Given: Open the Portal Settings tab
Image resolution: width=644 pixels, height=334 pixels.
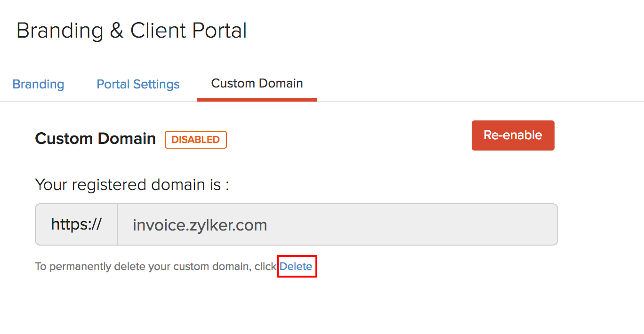Looking at the screenshot, I should [138, 84].
